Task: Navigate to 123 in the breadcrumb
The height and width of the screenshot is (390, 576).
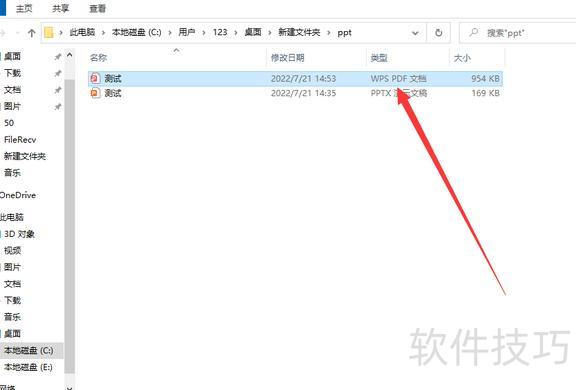Action: tap(220, 32)
